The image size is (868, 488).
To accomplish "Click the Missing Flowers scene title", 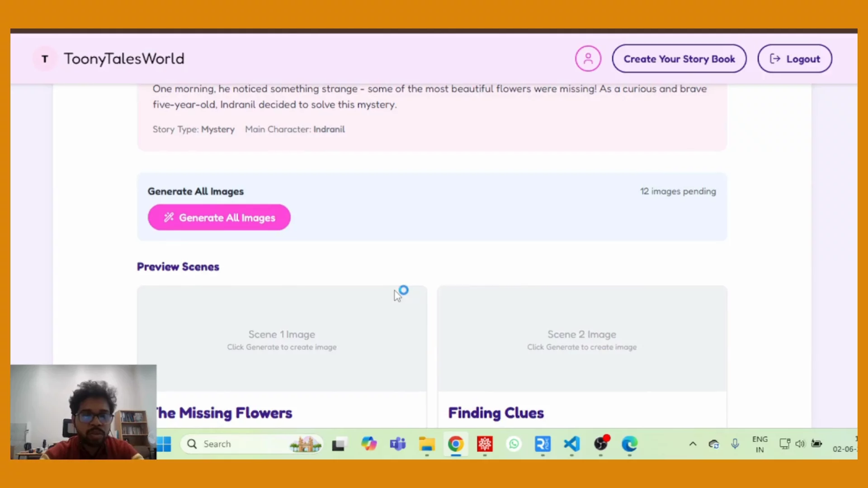I will point(225,413).
